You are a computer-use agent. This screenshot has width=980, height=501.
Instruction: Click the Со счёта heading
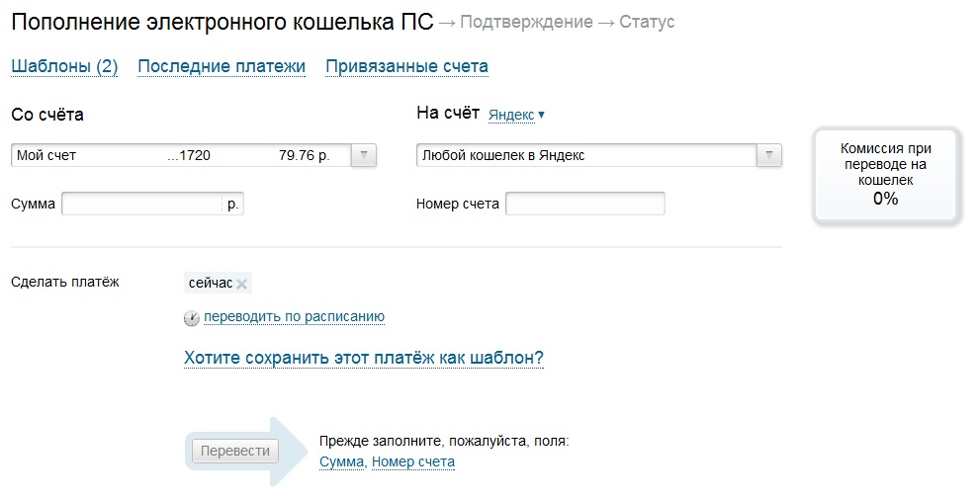(47, 115)
